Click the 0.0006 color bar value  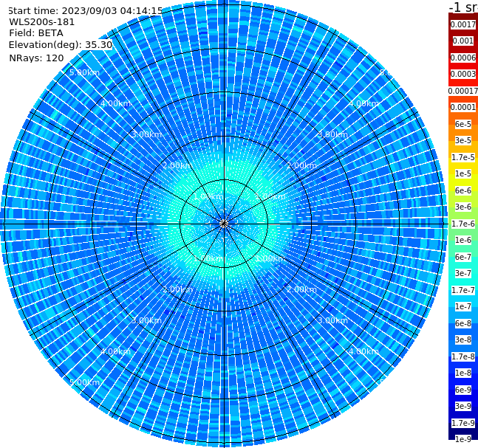[x=463, y=58]
